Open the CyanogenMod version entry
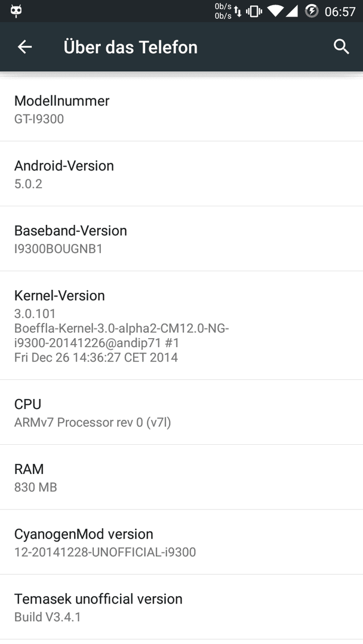This screenshot has height=644, width=363. click(181, 541)
